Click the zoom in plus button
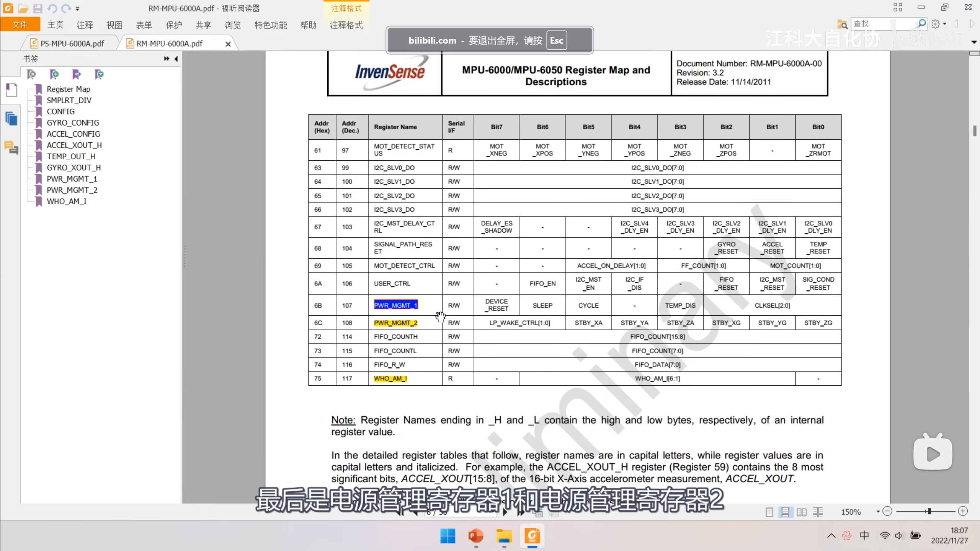 pos(963,511)
